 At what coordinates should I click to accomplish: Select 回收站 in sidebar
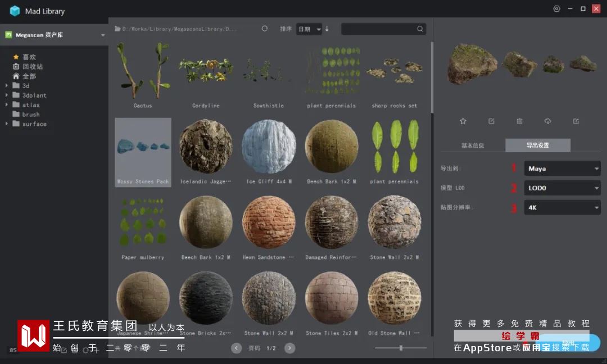[32, 66]
